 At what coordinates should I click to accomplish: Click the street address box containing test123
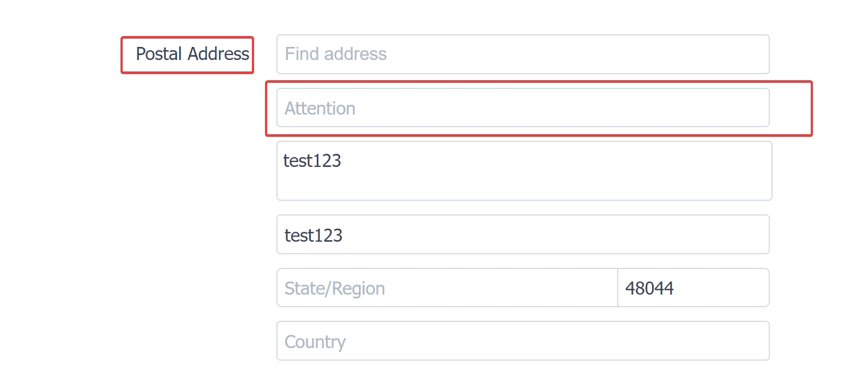(524, 171)
